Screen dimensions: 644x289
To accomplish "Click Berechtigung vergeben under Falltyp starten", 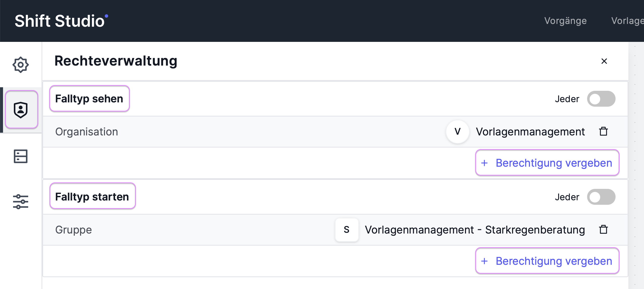I will [x=547, y=261].
